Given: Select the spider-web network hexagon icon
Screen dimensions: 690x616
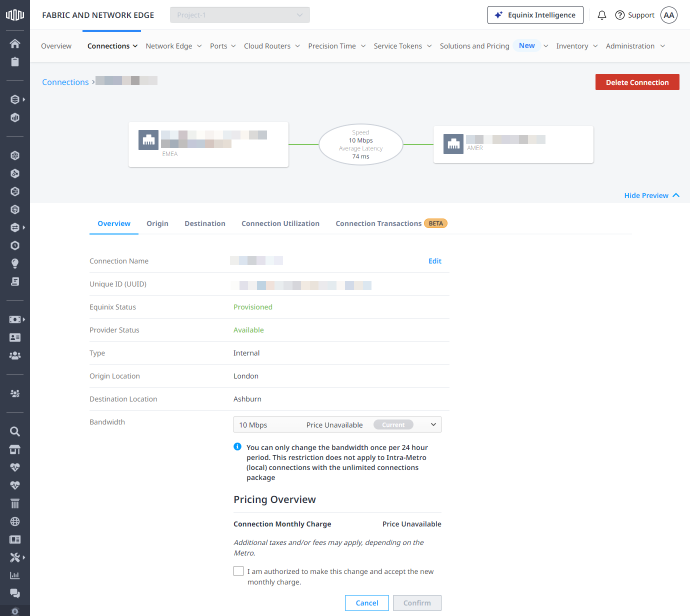Looking at the screenshot, I should click(15, 155).
